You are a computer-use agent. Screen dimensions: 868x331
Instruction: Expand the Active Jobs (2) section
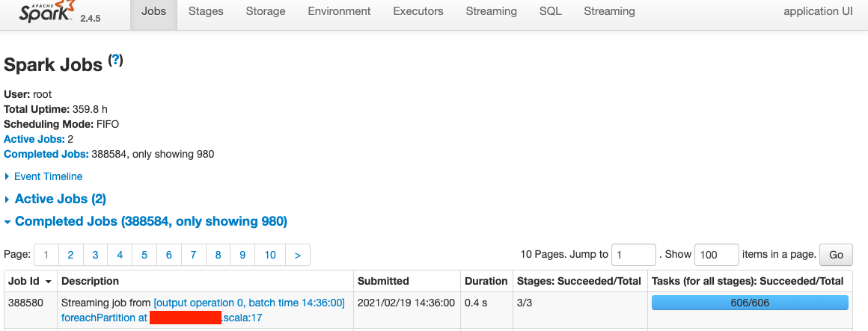tap(60, 199)
